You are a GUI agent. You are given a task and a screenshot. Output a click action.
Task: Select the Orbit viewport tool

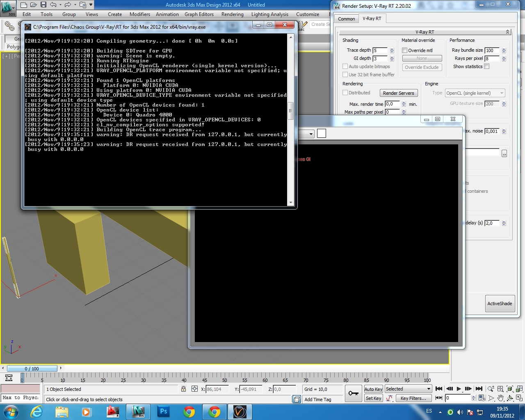click(510, 398)
